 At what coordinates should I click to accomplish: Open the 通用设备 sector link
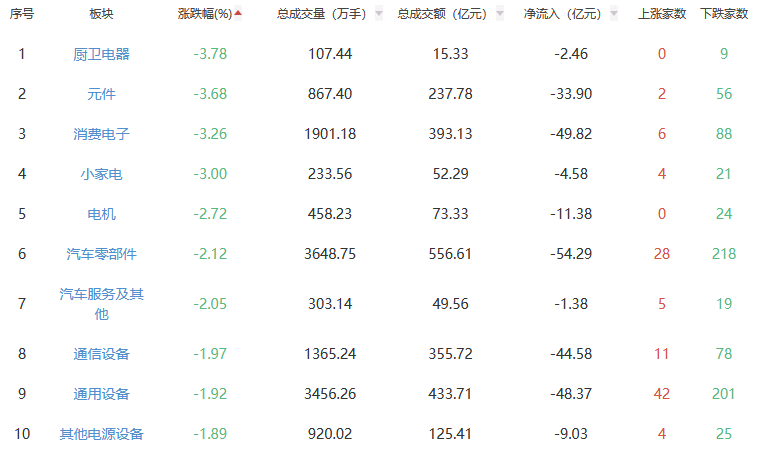coord(101,394)
